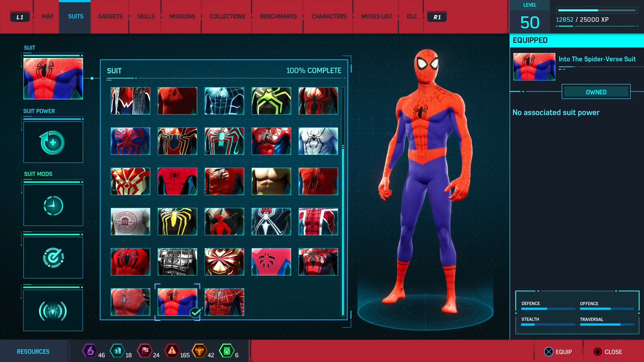644x362 pixels.
Task: Select the blue 2099 suit thumbnail
Action: coord(130,141)
